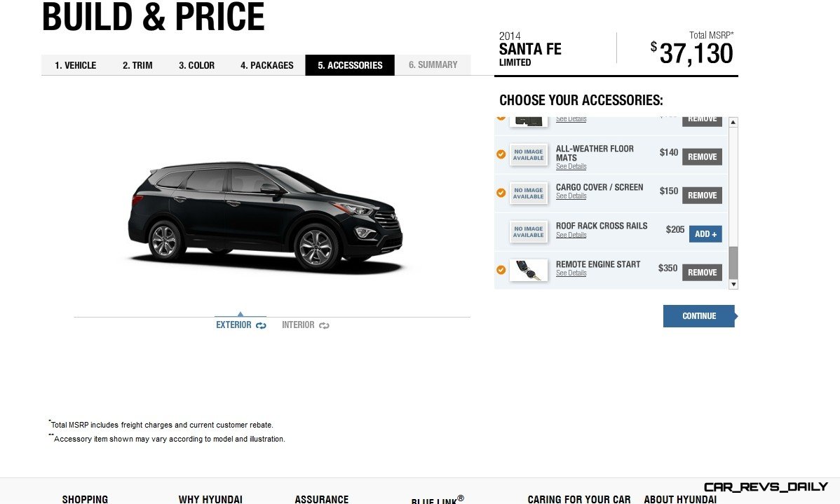Open the Cargo Cover no-image thumbnail
This screenshot has height=504, width=840.
coord(528,193)
